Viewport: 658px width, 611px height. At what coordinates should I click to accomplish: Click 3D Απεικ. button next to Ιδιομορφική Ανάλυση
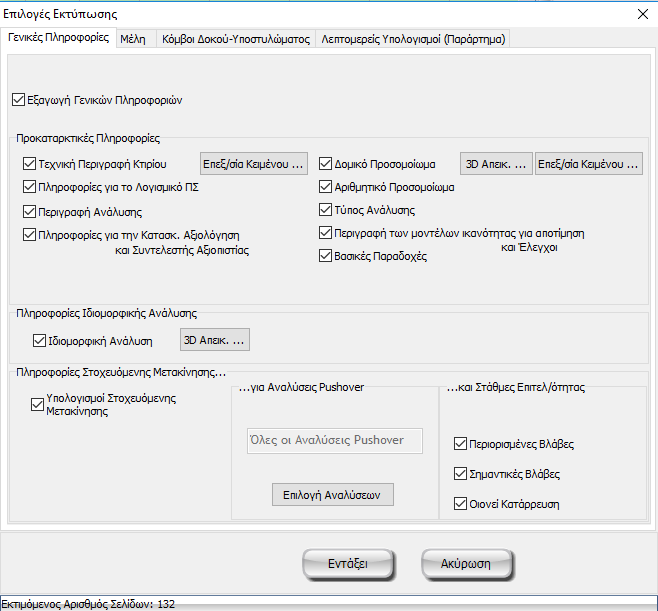point(214,341)
